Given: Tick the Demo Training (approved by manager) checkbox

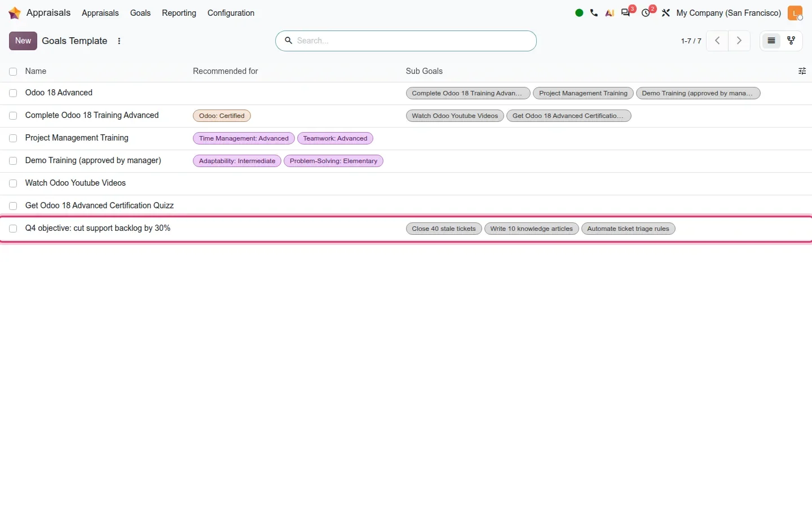Looking at the screenshot, I should [x=13, y=161].
